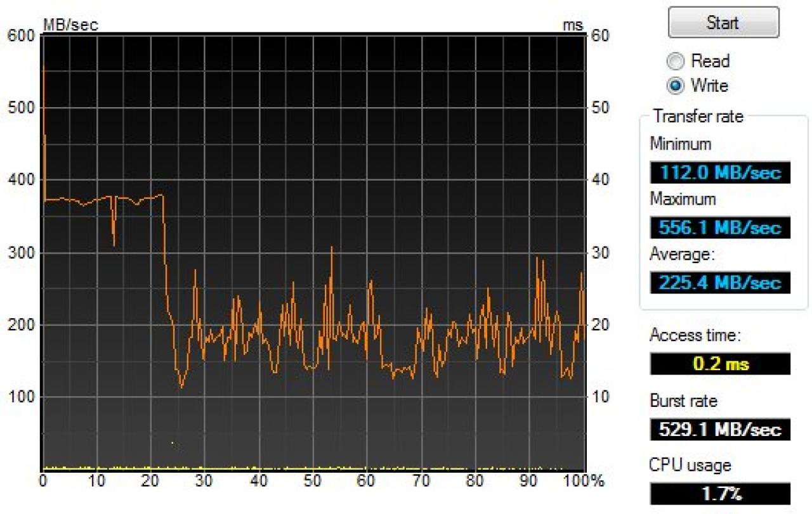This screenshot has width=812, height=514.
Task: Click the ms axis label
Action: tap(572, 25)
